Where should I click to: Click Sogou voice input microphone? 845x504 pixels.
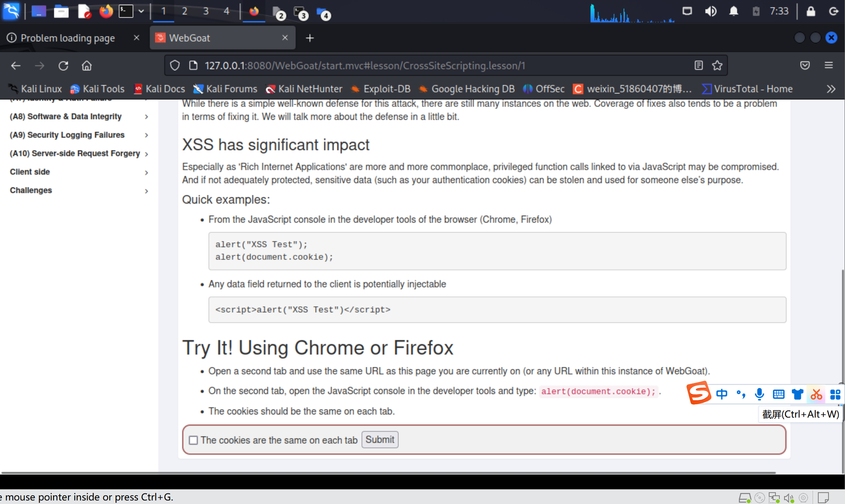759,394
